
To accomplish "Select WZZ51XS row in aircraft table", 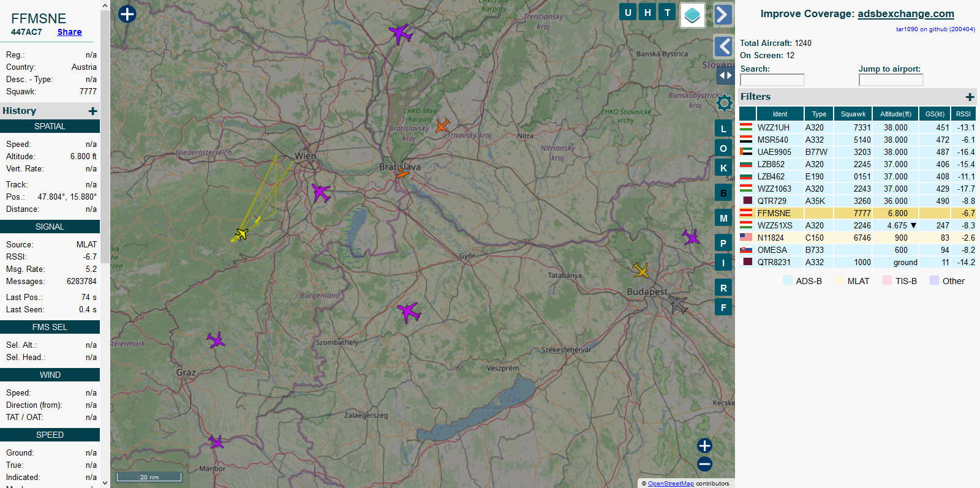I will (x=858, y=225).
